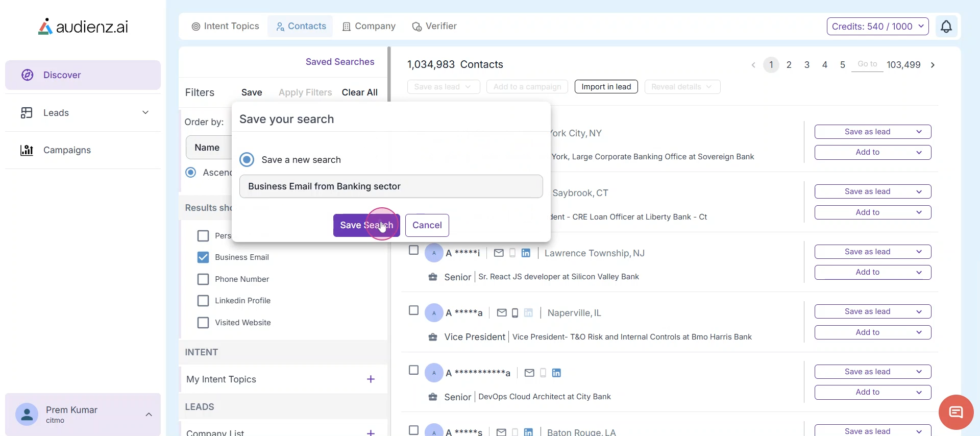Screen dimensions: 980x436
Task: Open Save as lead dropdown for Liberty Bank contact
Action: click(873, 191)
